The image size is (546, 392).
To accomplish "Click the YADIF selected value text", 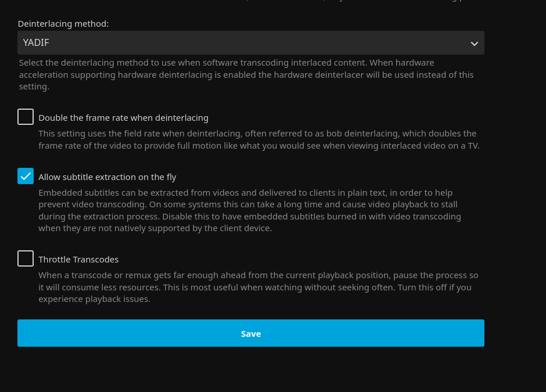I will [x=36, y=42].
